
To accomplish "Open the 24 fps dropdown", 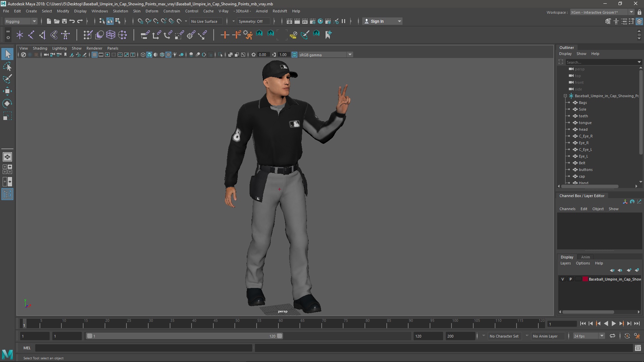I will point(589,336).
